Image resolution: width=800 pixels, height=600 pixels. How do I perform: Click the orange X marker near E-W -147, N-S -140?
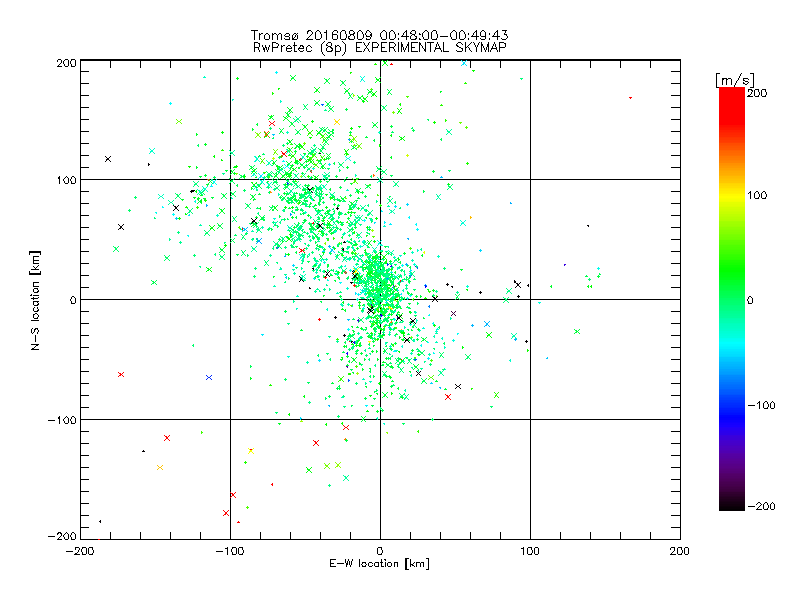pyautogui.click(x=160, y=467)
